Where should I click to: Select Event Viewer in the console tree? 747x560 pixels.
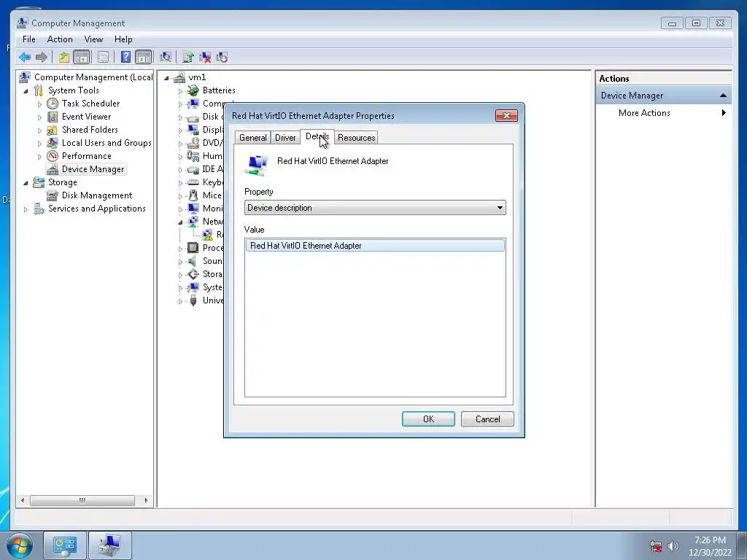tap(86, 117)
